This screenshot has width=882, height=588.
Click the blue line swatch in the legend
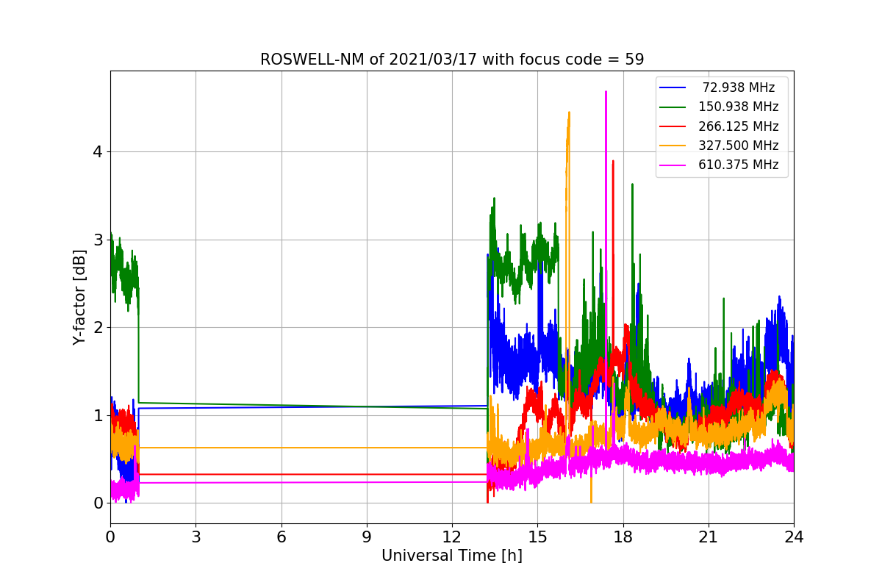[673, 87]
